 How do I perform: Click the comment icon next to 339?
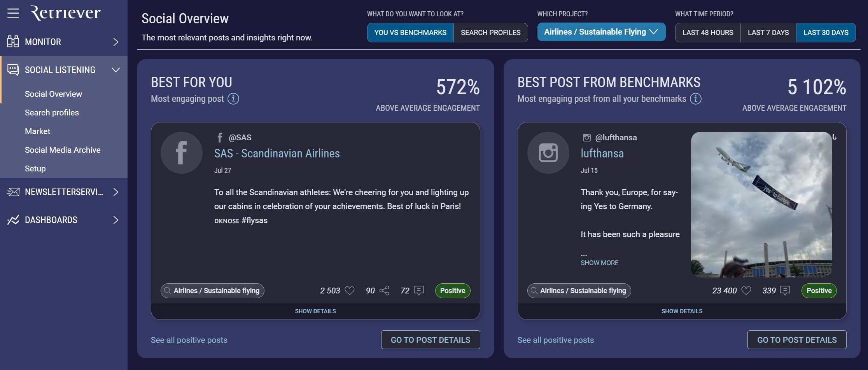coord(785,291)
